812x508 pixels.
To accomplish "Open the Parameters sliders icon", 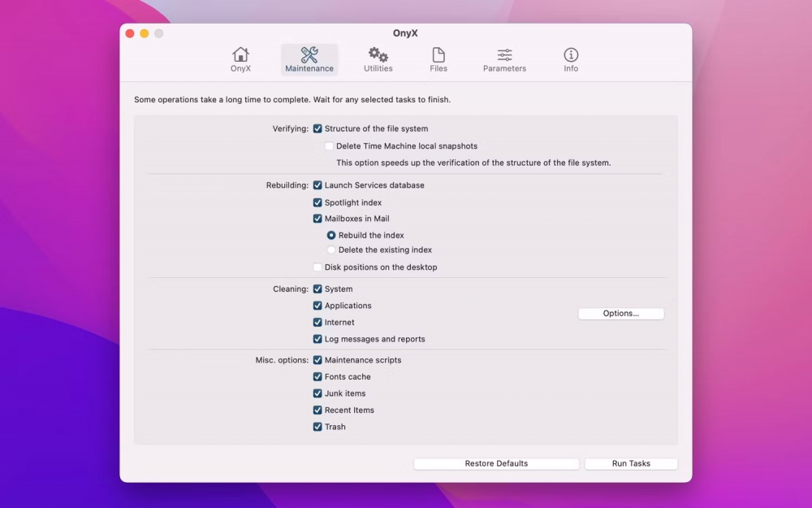I will pos(504,55).
